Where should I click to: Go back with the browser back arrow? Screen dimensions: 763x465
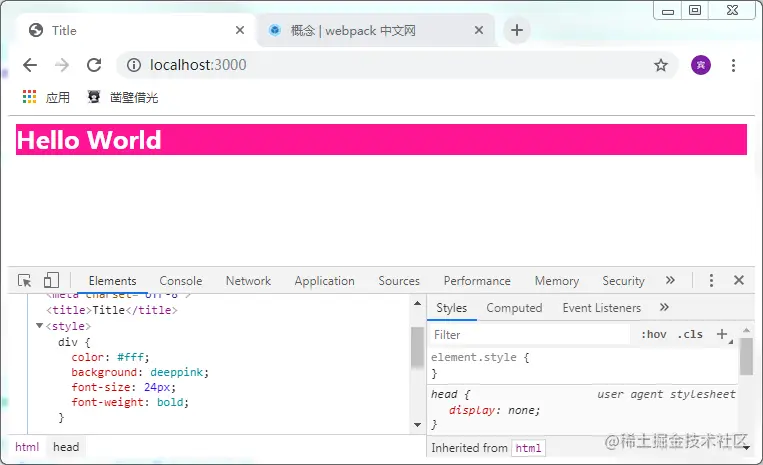coord(30,65)
